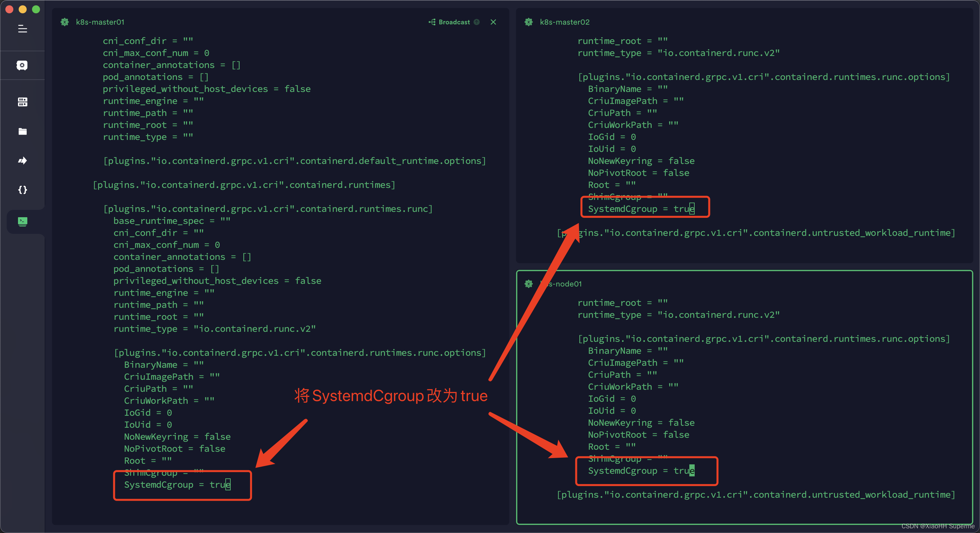980x533 pixels.
Task: Click 'NoPivotRoot = false' in k8s-master01
Action: pyautogui.click(x=175, y=449)
